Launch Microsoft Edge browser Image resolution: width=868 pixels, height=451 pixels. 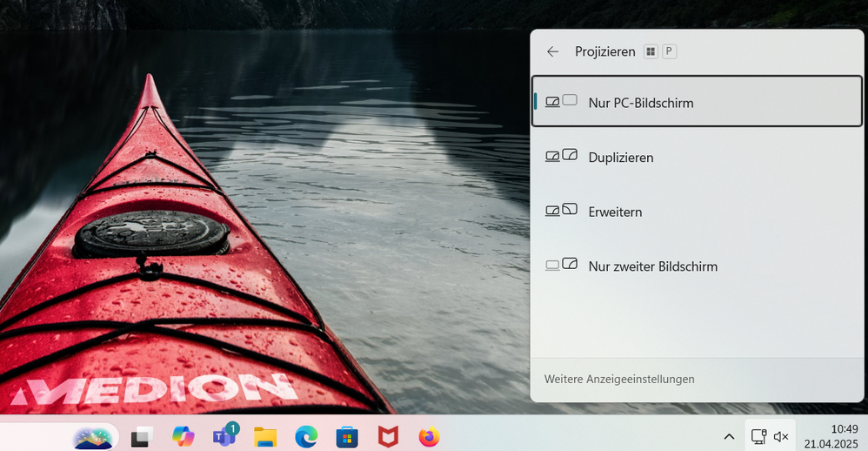[x=306, y=436]
